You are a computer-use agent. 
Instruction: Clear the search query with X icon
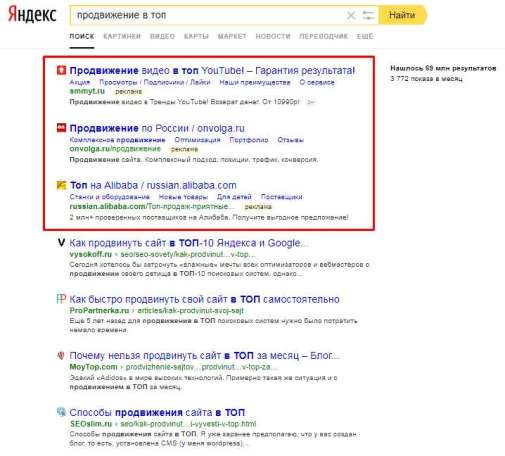pyautogui.click(x=351, y=15)
